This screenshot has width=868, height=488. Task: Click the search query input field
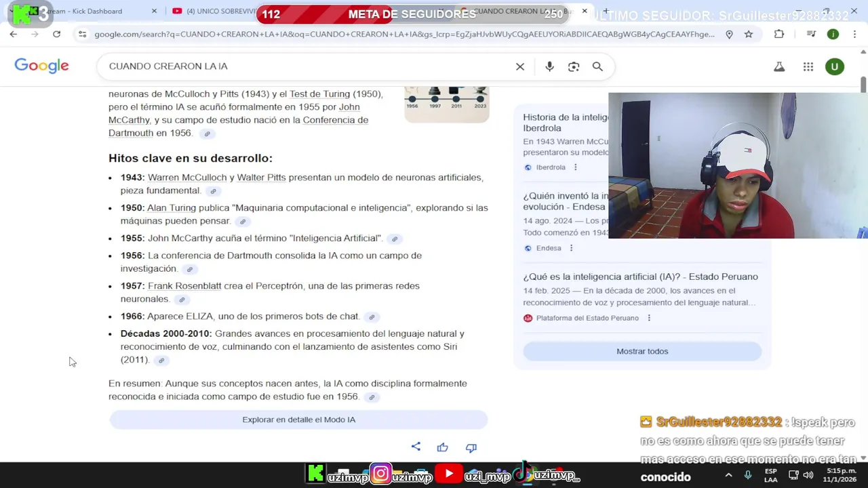[309, 66]
